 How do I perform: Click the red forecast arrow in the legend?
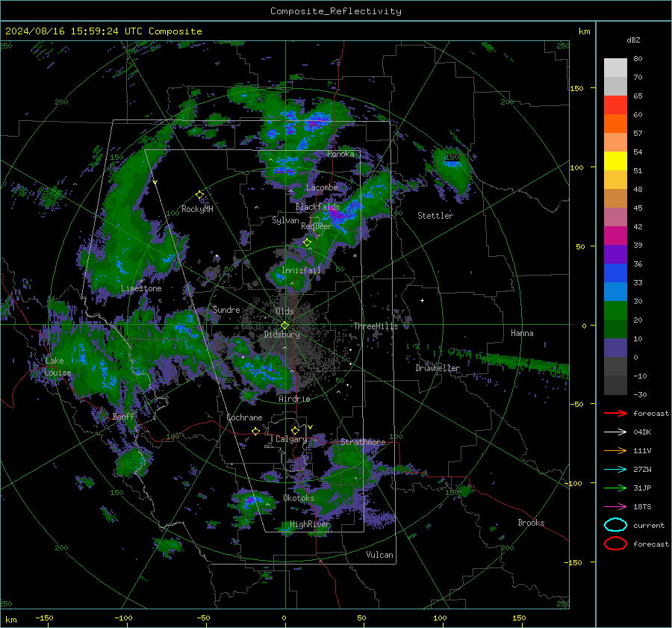tap(615, 413)
